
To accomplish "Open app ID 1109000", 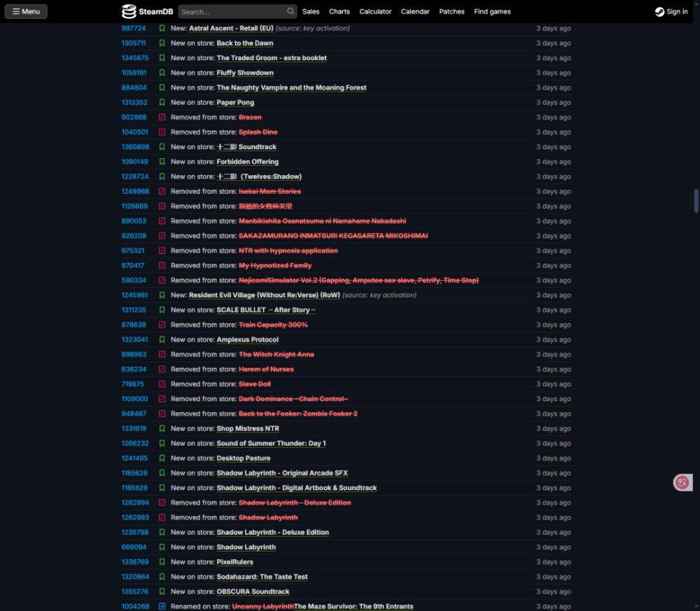I will click(x=134, y=399).
